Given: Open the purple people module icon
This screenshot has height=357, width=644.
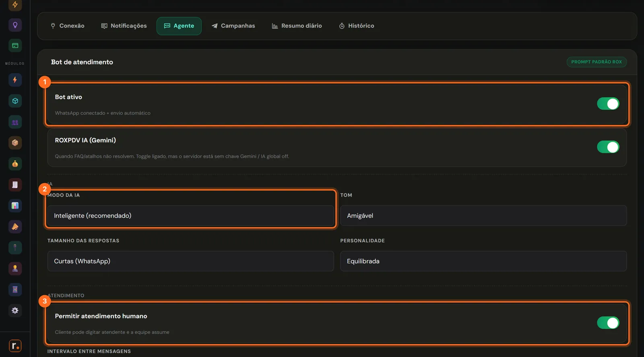Looking at the screenshot, I should click(15, 122).
